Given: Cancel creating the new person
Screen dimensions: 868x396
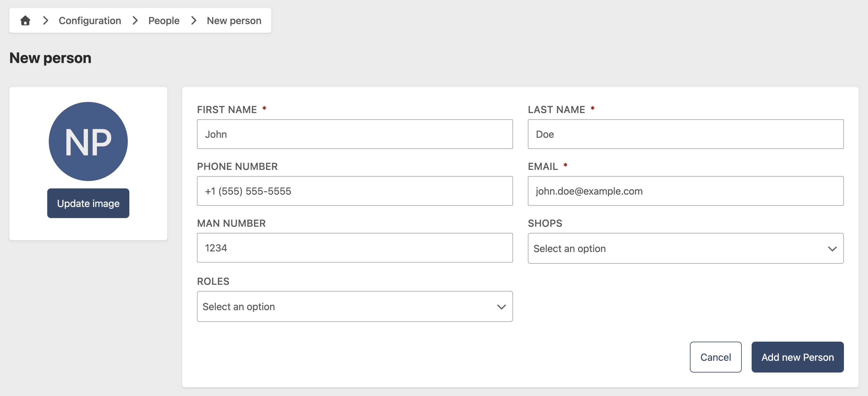Looking at the screenshot, I should [716, 357].
